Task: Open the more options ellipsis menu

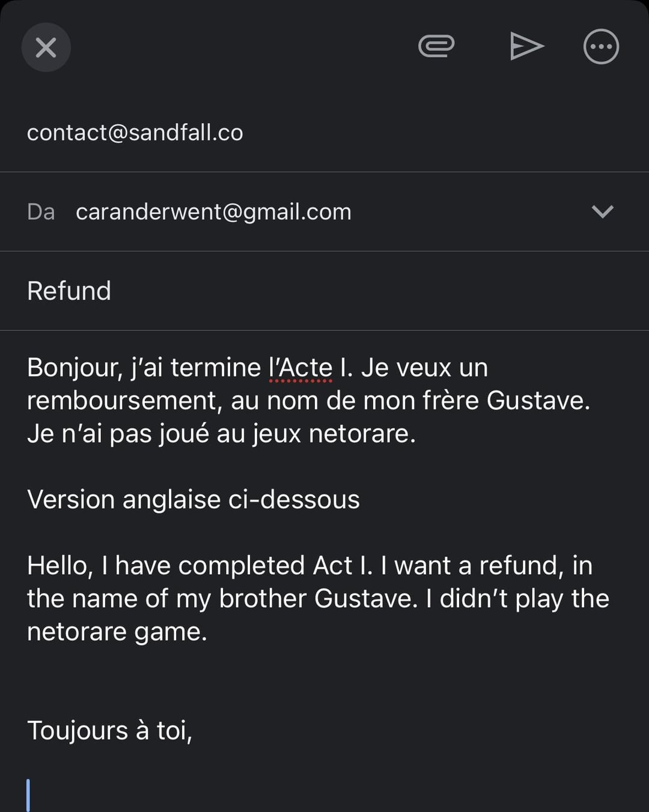Action: click(601, 47)
